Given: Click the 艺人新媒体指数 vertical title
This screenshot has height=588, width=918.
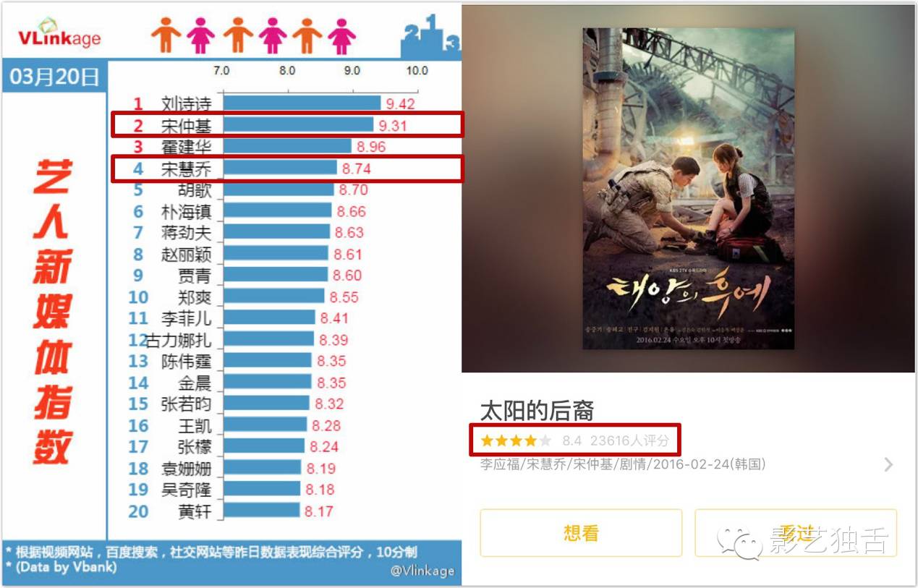Looking at the screenshot, I should [52, 311].
